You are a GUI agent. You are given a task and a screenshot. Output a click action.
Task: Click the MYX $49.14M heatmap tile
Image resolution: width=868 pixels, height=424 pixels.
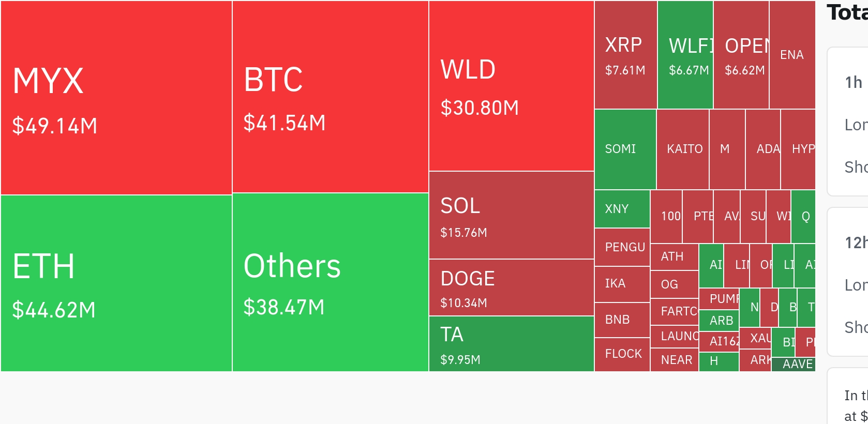click(x=116, y=98)
